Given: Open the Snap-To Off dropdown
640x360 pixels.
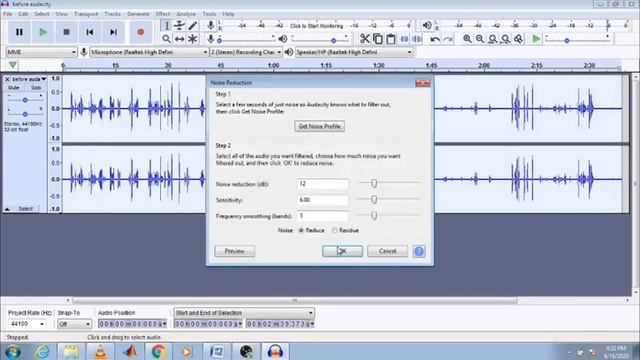Looking at the screenshot, I should (74, 324).
